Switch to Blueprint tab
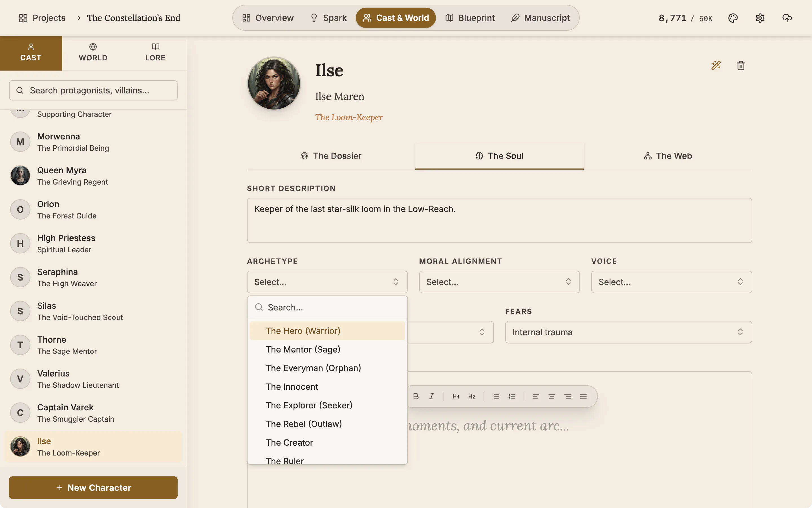The image size is (812, 508). coord(470,18)
